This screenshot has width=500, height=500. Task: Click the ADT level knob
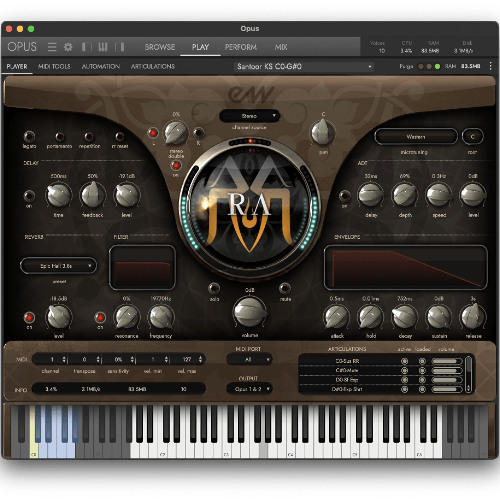click(473, 195)
